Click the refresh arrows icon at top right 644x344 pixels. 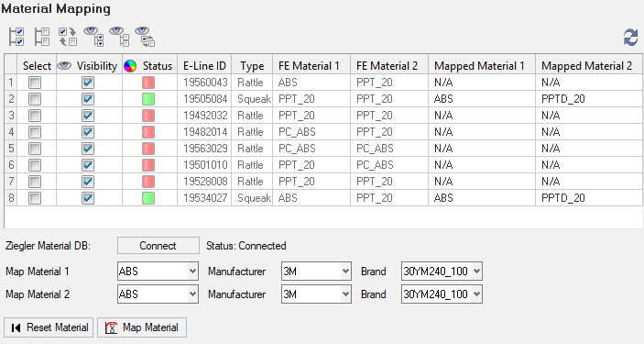[x=631, y=37]
